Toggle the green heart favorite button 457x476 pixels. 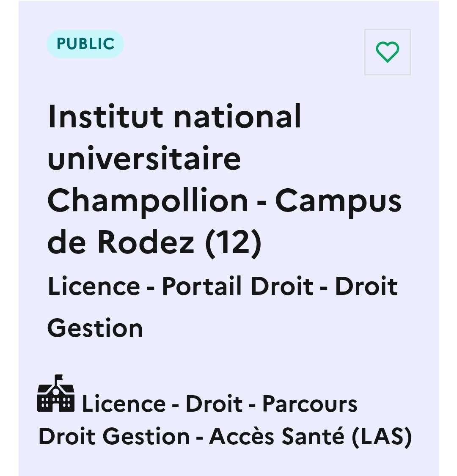point(387,52)
